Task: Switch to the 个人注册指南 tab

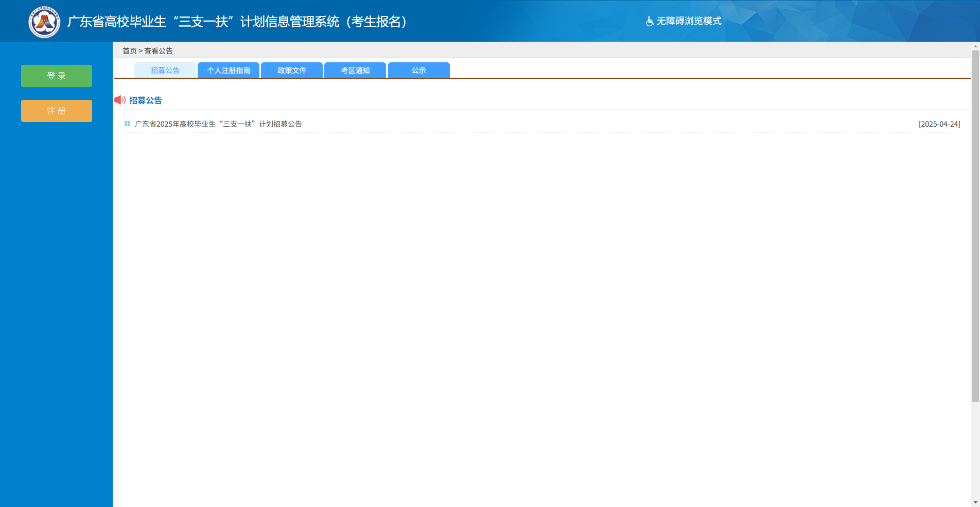Action: [228, 70]
